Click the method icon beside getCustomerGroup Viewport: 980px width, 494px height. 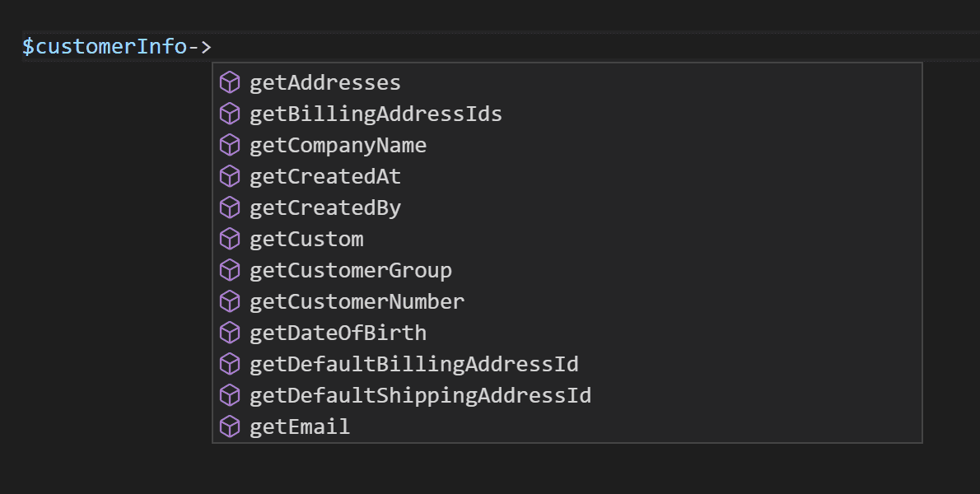tap(229, 270)
